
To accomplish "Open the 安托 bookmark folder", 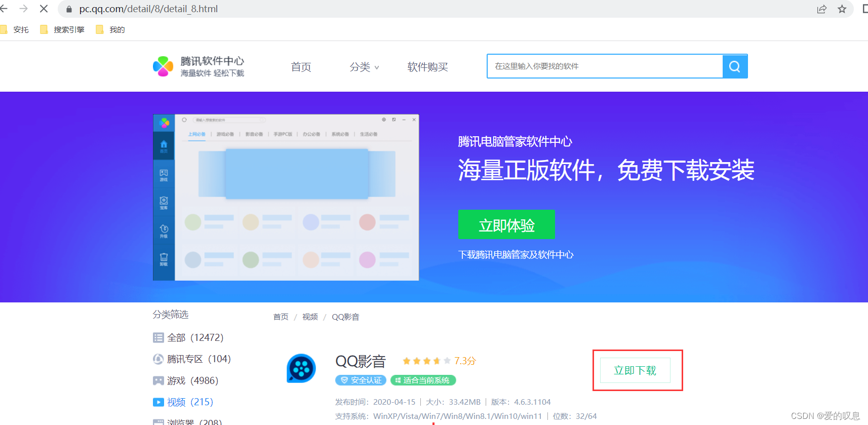I will click(x=15, y=30).
